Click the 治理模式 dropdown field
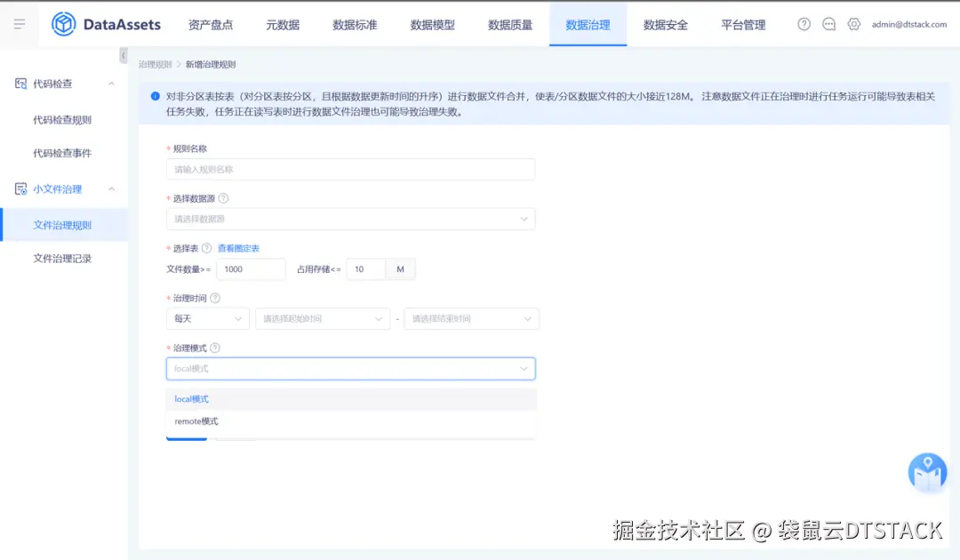The height and width of the screenshot is (560, 960). (351, 368)
